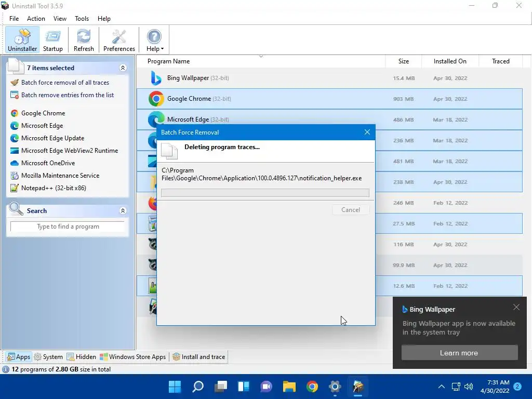Select the Microsoft Edge (32-bit) row
This screenshot has height=399, width=532.
pyautogui.click(x=329, y=119)
